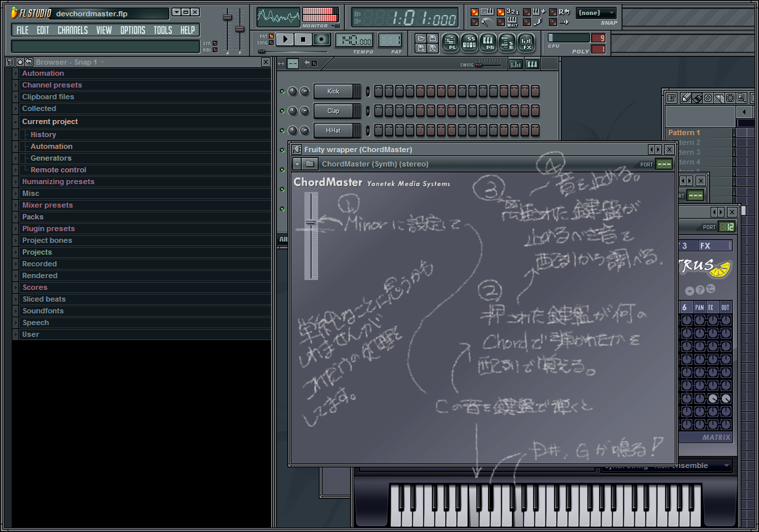Enable PAT playback mode
This screenshot has width=759, height=532.
pyautogui.click(x=271, y=37)
